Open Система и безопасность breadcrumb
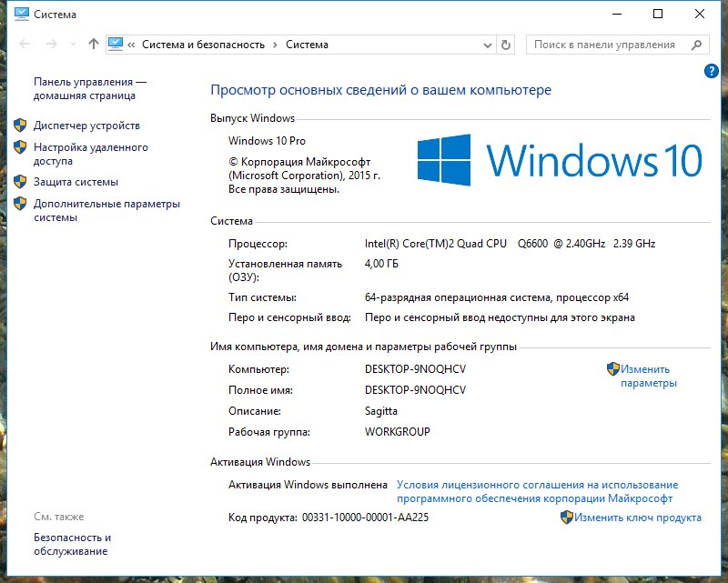This screenshot has width=728, height=583. coord(203,45)
